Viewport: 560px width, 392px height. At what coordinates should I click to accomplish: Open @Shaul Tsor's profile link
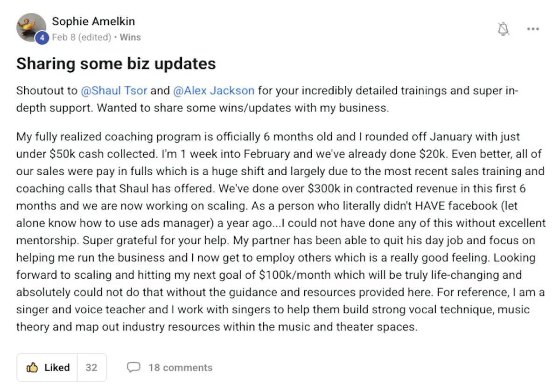114,90
